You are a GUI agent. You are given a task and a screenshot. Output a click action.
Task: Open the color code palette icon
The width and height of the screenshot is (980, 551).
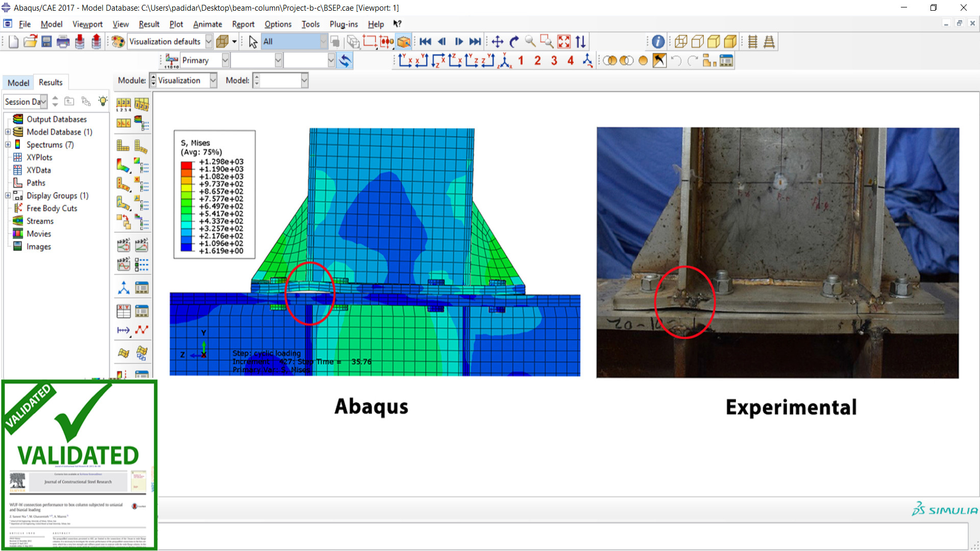118,42
